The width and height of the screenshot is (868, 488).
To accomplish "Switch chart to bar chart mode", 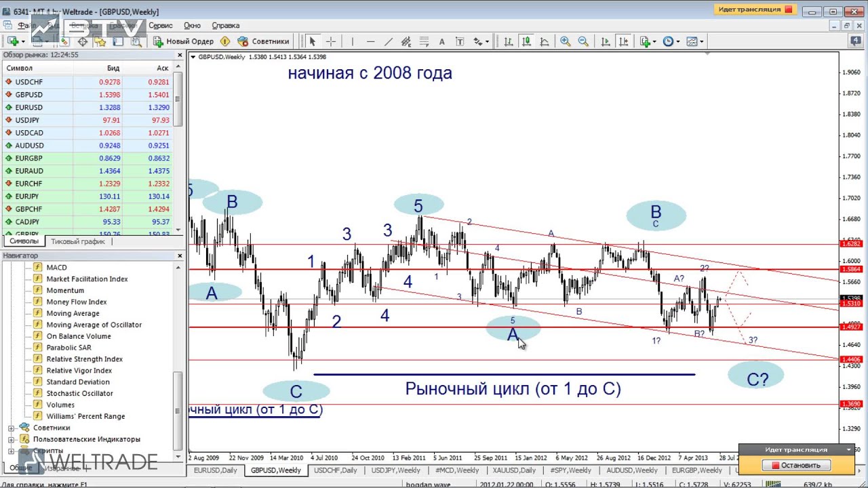I will pyautogui.click(x=508, y=41).
